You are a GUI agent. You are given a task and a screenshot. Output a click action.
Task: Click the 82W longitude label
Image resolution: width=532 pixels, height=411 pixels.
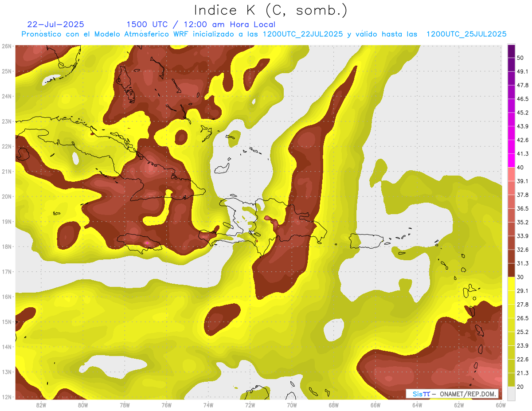[x=41, y=405]
